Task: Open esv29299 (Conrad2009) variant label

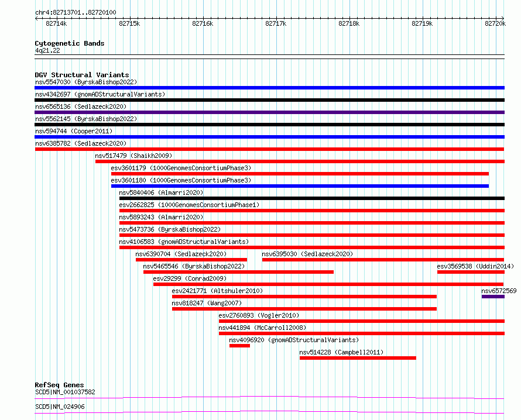Action: [x=190, y=278]
